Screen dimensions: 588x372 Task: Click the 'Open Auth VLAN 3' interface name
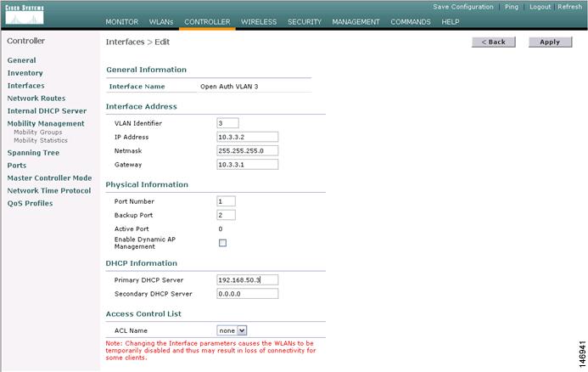click(229, 87)
